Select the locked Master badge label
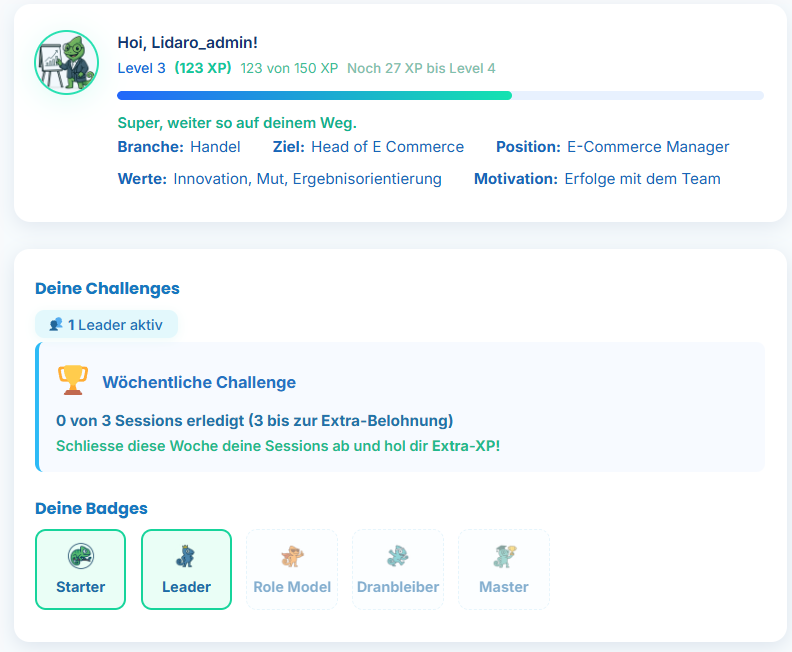Image resolution: width=792 pixels, height=652 pixels. coord(504,587)
